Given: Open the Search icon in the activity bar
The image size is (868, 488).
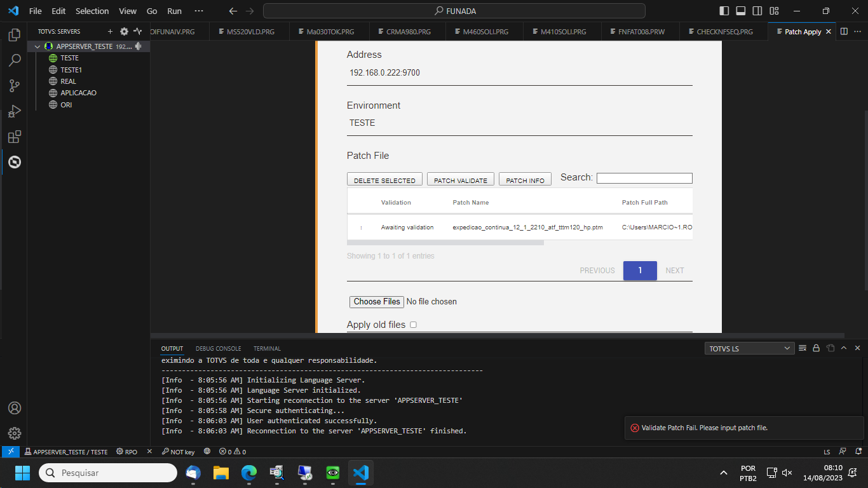Looking at the screenshot, I should click(x=14, y=60).
